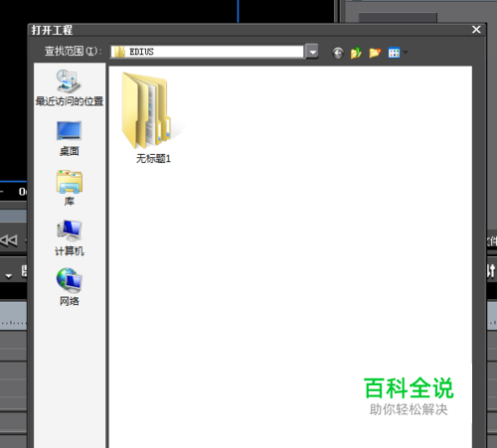
Task: Expand the EDIUS look-in location dropdown
Action: [x=312, y=52]
